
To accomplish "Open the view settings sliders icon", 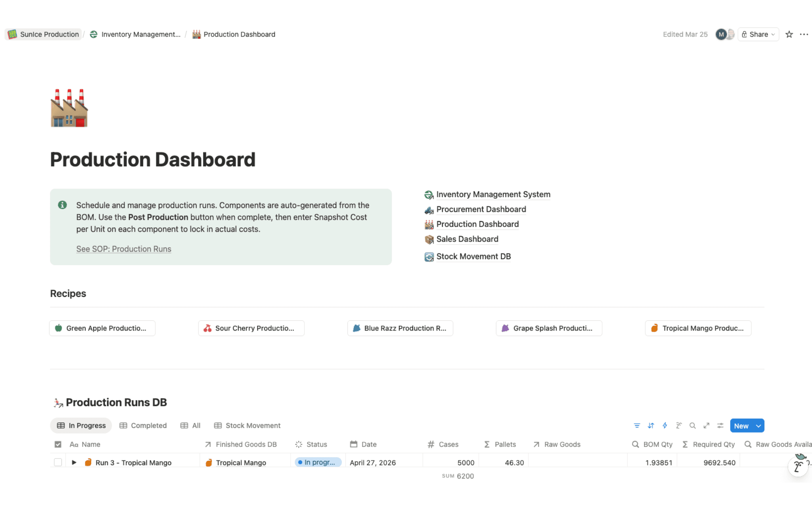I will pyautogui.click(x=720, y=425).
